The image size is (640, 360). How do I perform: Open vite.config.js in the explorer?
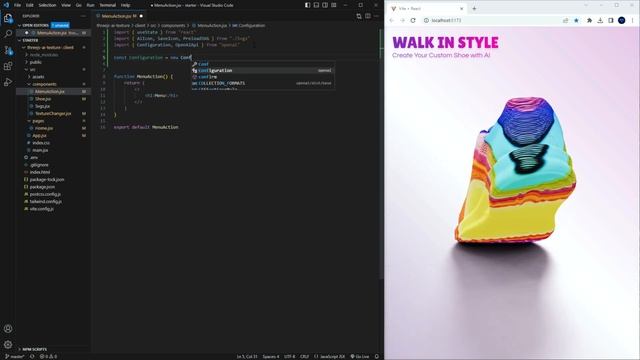(x=42, y=209)
